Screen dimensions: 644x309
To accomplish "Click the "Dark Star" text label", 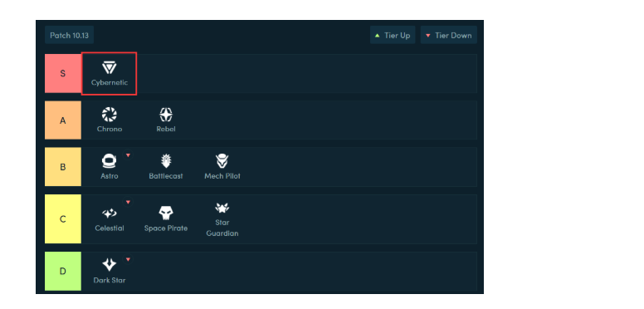I will point(110,280).
